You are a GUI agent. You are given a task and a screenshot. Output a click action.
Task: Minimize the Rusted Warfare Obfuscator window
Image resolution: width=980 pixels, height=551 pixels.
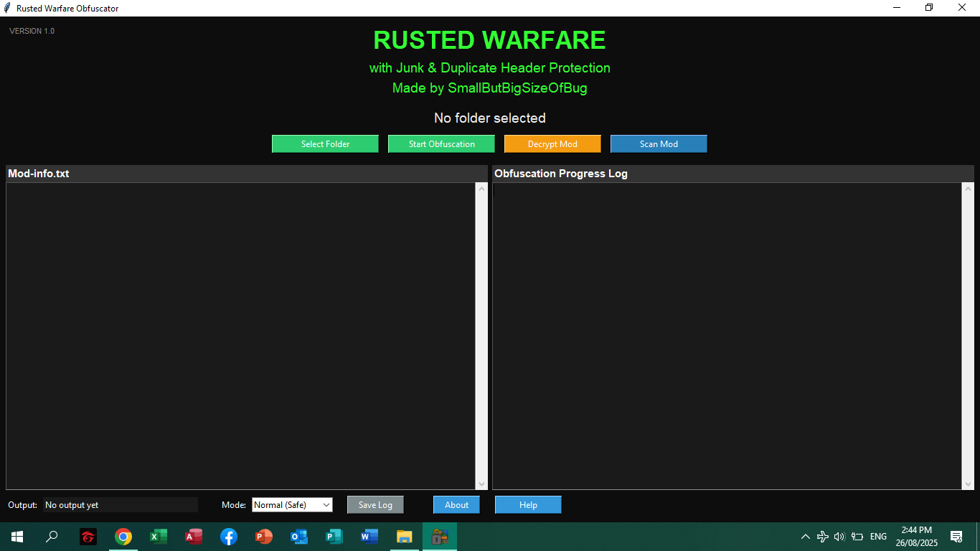897,8
